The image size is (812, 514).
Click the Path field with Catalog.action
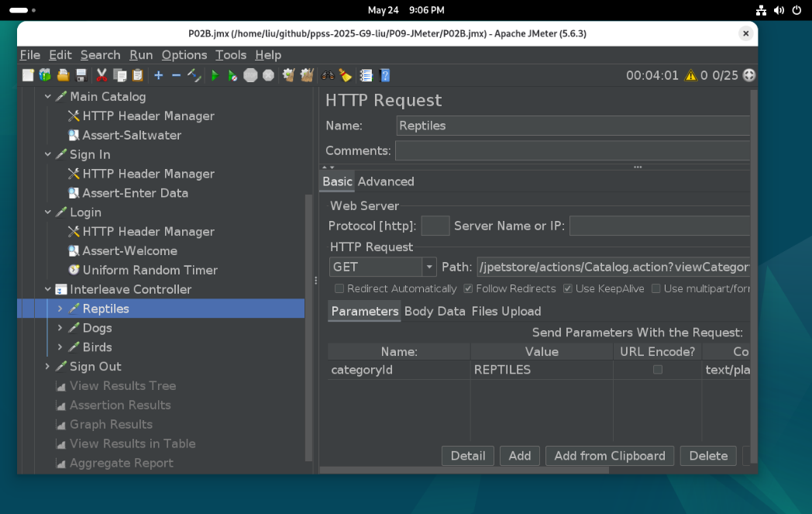(x=613, y=267)
